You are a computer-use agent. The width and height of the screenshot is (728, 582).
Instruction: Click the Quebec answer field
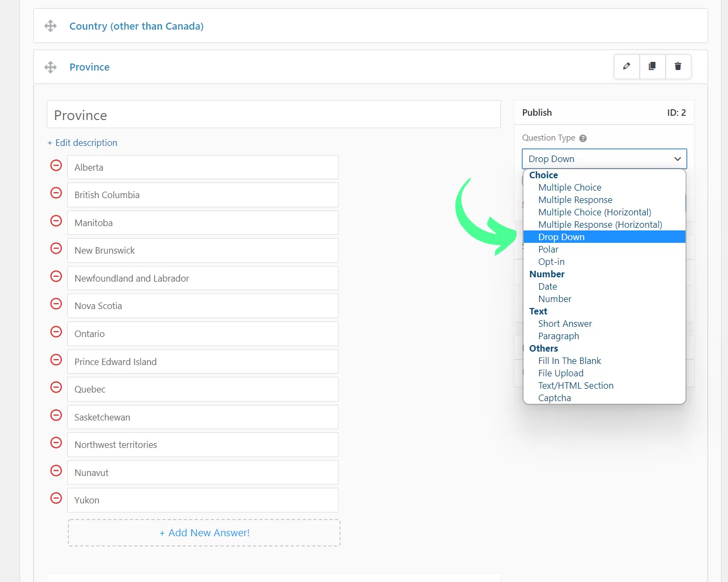(203, 389)
